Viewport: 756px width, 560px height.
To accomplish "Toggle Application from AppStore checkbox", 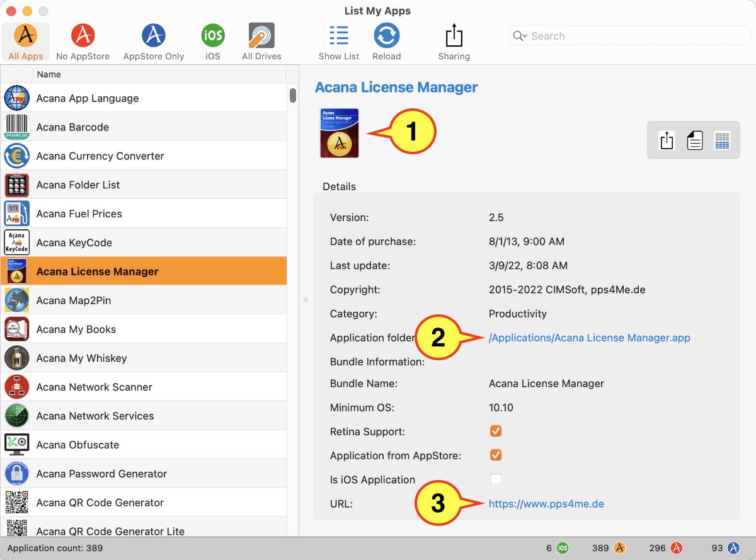I will 496,455.
